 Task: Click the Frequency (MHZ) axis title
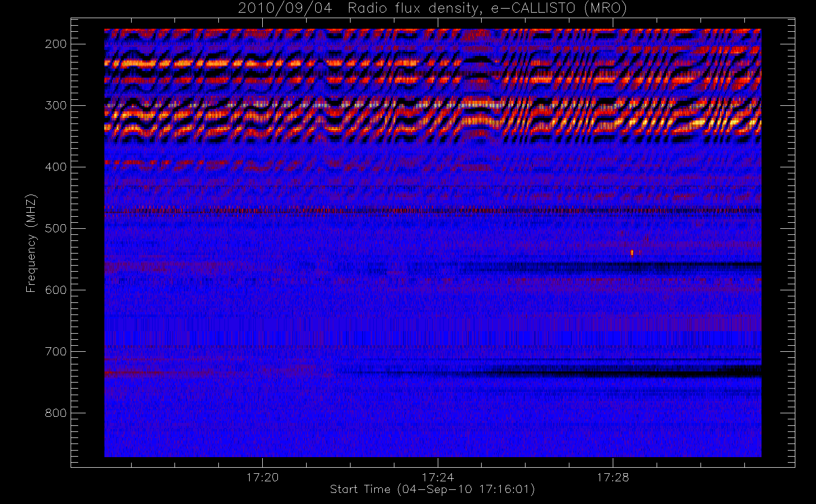click(x=32, y=243)
